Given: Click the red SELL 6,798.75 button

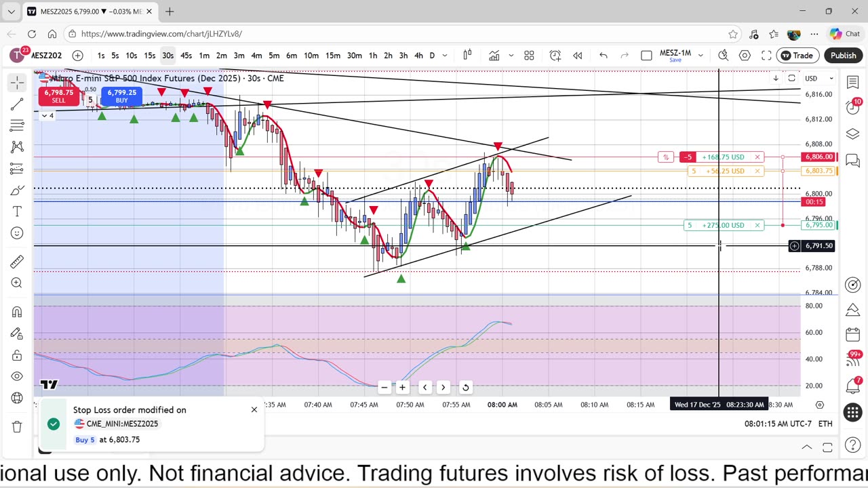Looking at the screenshot, I should (59, 96).
